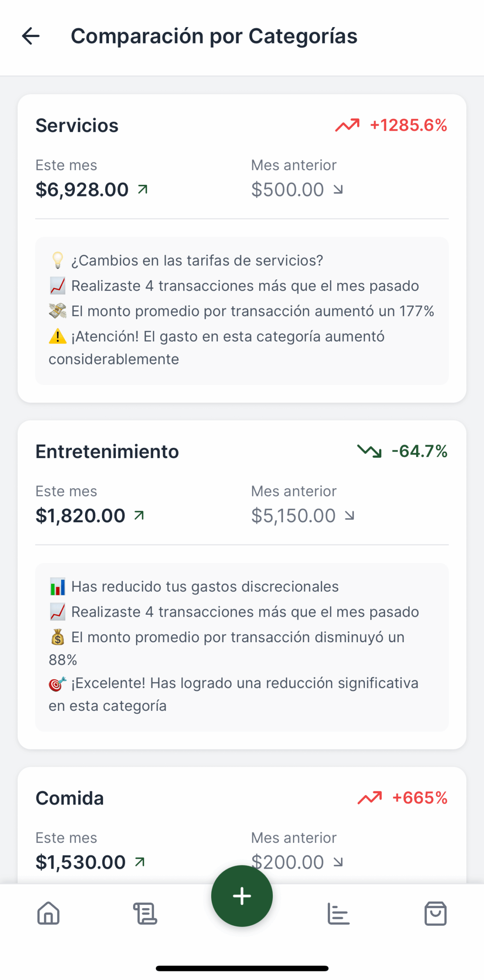Tap the +1285.6% change label
This screenshot has height=980, width=484.
[x=408, y=125]
